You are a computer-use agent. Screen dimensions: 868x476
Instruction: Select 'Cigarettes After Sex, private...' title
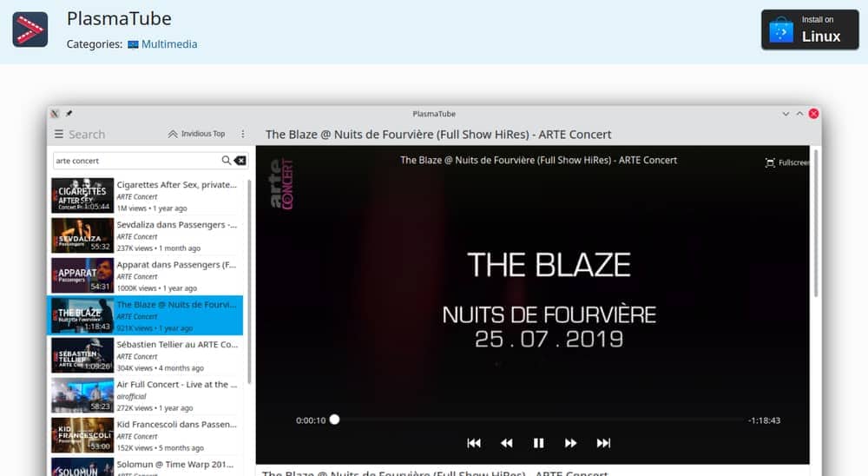(176, 184)
